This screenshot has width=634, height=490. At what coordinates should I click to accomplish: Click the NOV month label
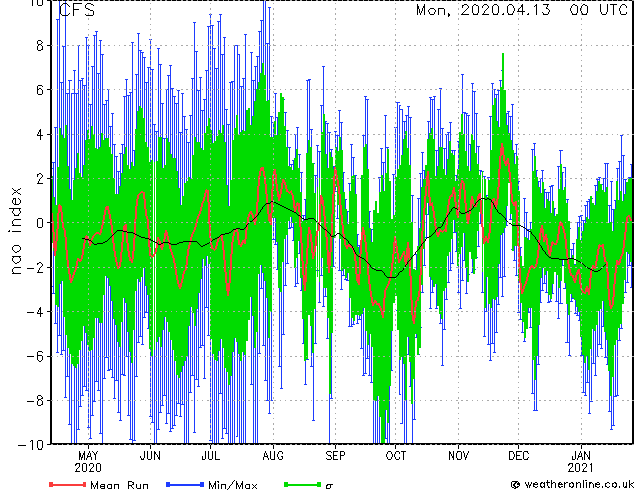click(458, 456)
